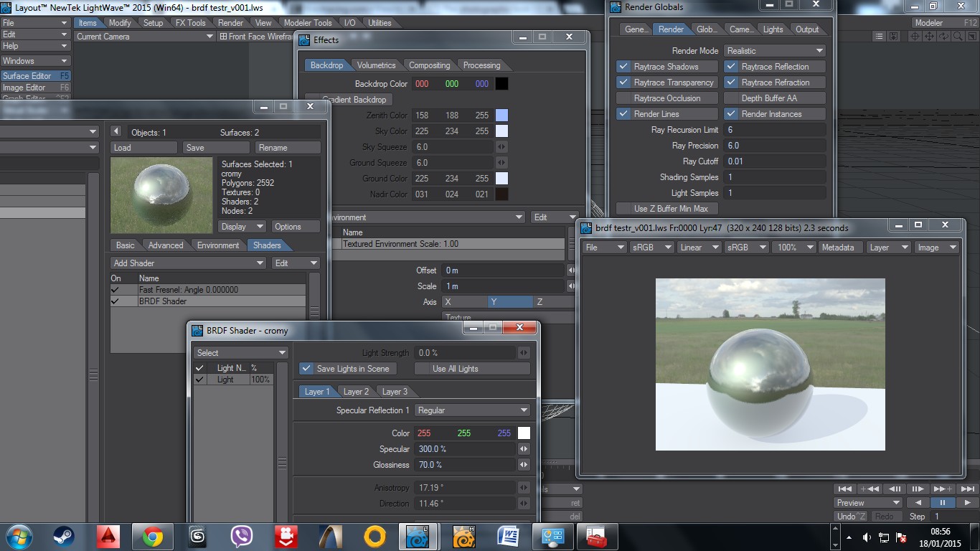The height and width of the screenshot is (551, 980).
Task: Disable Raytrace Shadows checkbox
Action: tap(623, 67)
